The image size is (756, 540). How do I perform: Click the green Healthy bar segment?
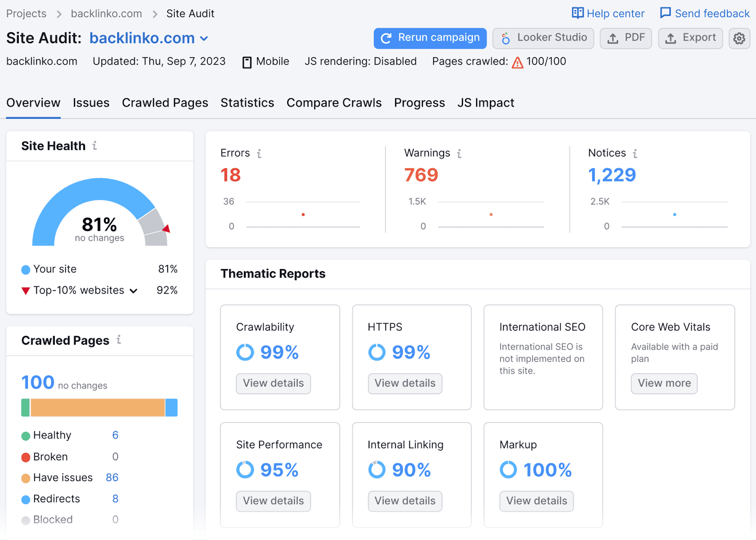point(26,408)
